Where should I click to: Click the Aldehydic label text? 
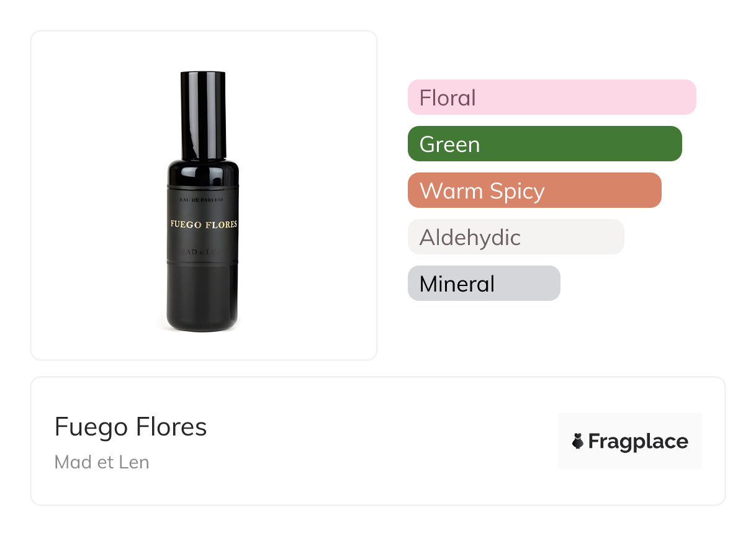(x=470, y=238)
